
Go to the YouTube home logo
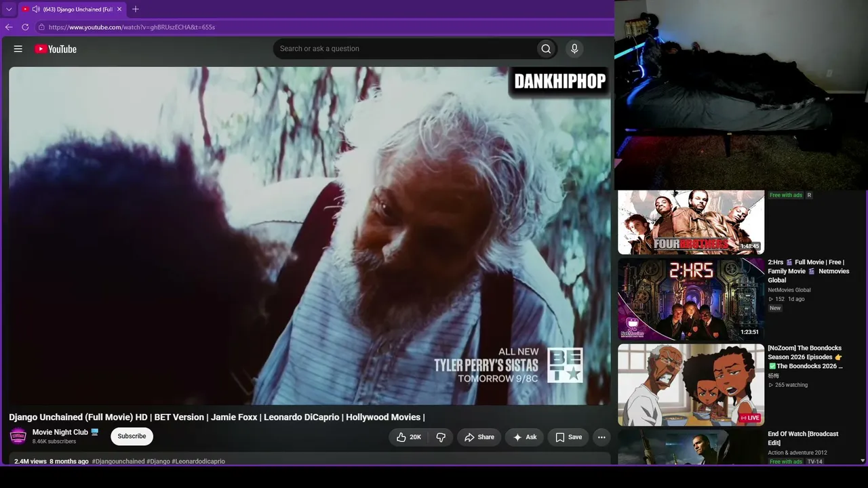click(56, 49)
